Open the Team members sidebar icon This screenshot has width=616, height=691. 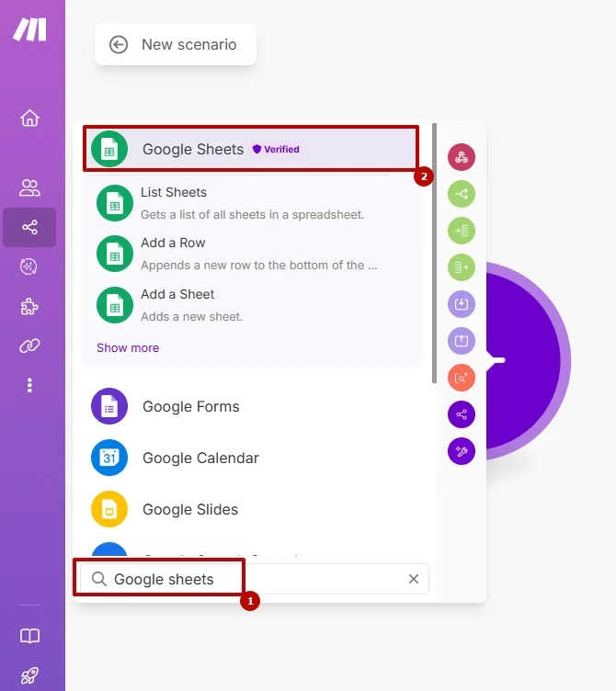pyautogui.click(x=29, y=187)
